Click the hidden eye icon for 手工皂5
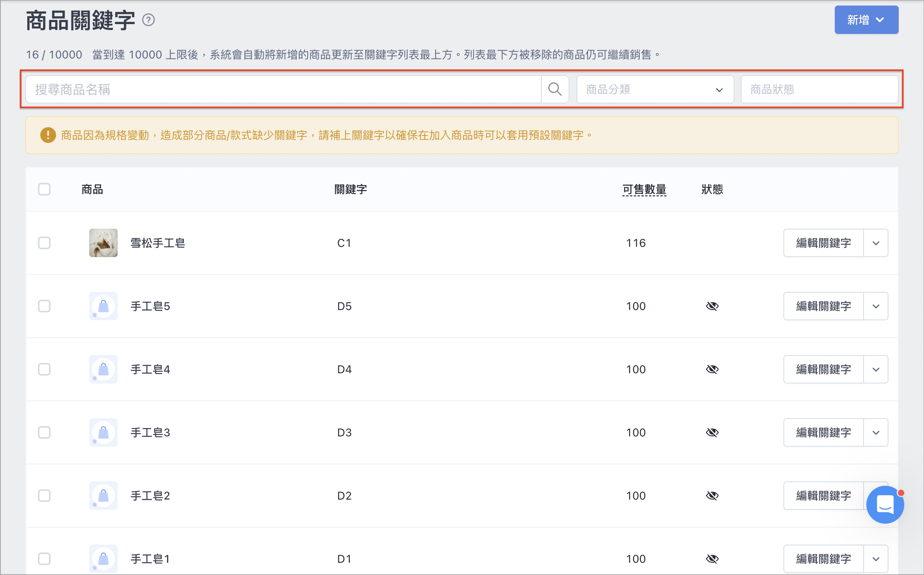 (712, 306)
